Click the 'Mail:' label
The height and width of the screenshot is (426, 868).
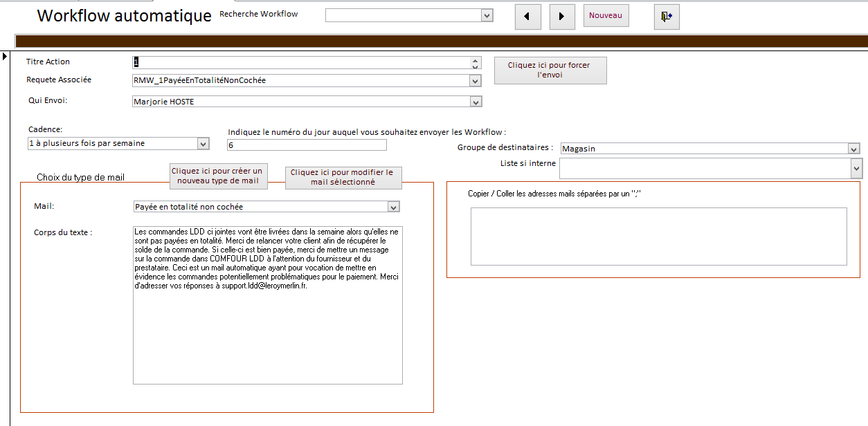[x=44, y=206]
